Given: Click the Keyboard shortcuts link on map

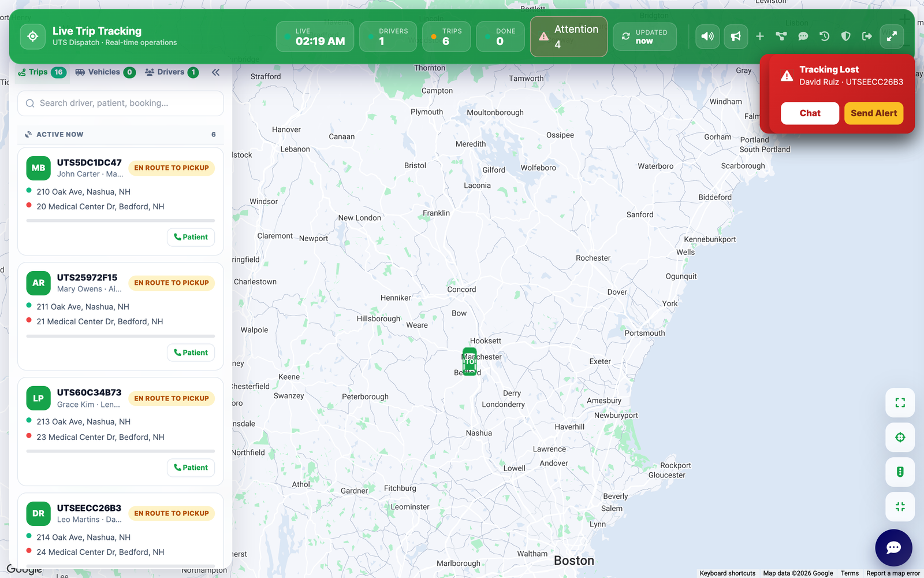Looking at the screenshot, I should pyautogui.click(x=728, y=573).
